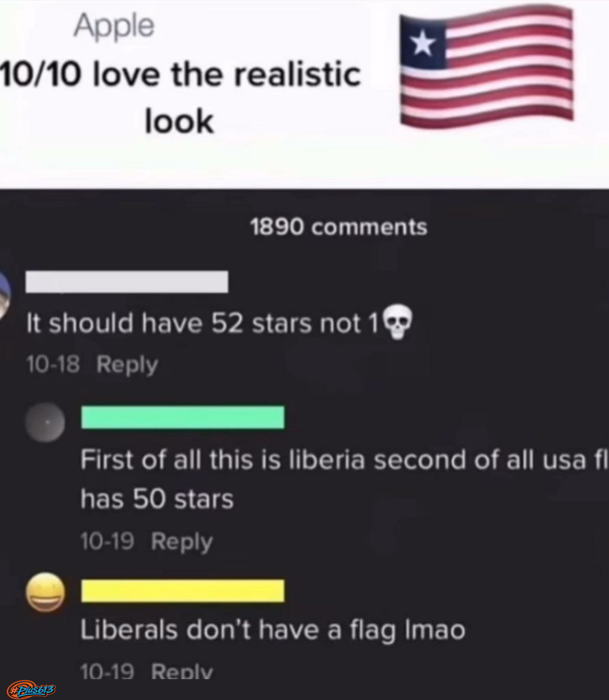609x700 pixels.
Task: Click the 10-19 date under liberia comment
Action: point(107,541)
